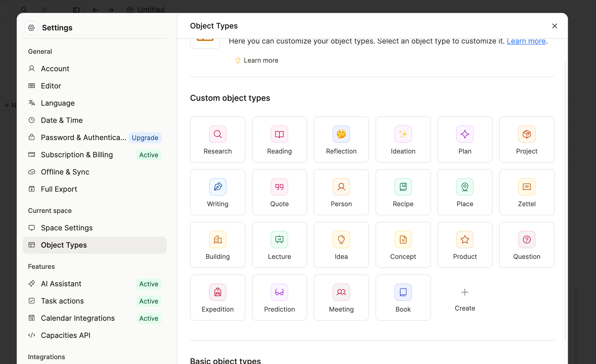Select the Plan object type
The width and height of the screenshot is (596, 364).
465,139
